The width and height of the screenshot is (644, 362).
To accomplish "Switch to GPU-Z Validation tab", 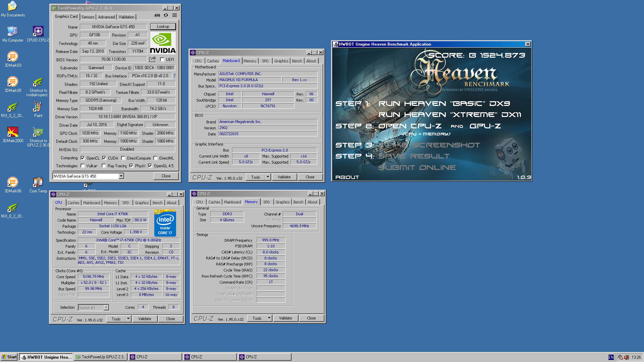I will (126, 17).
